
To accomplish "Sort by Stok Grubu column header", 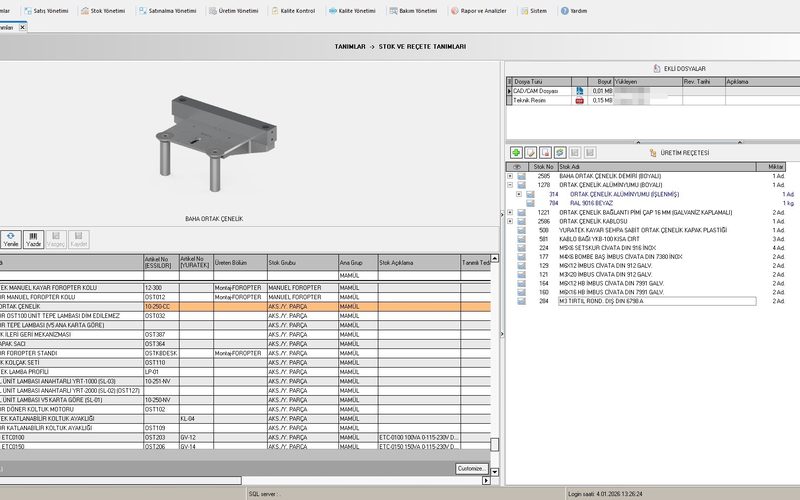I will [303, 263].
